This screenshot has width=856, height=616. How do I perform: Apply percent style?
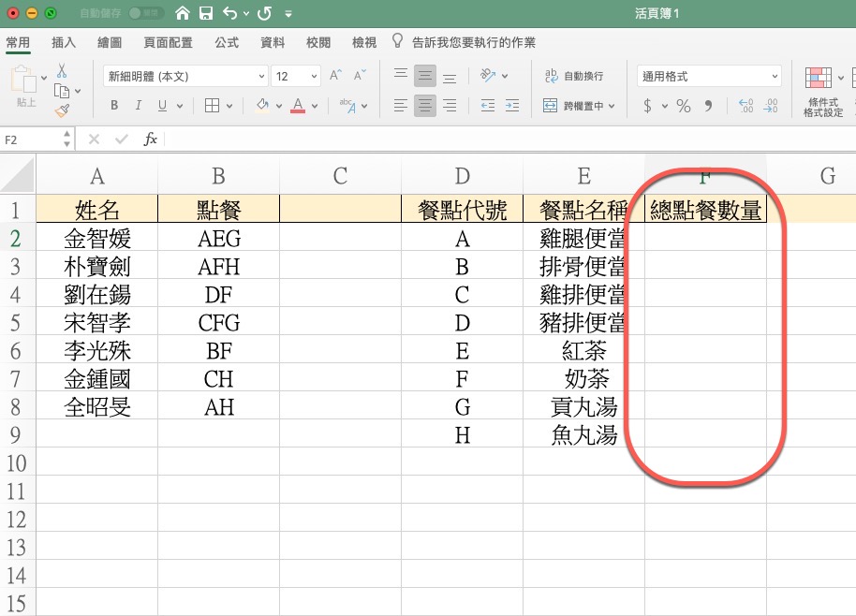684,105
